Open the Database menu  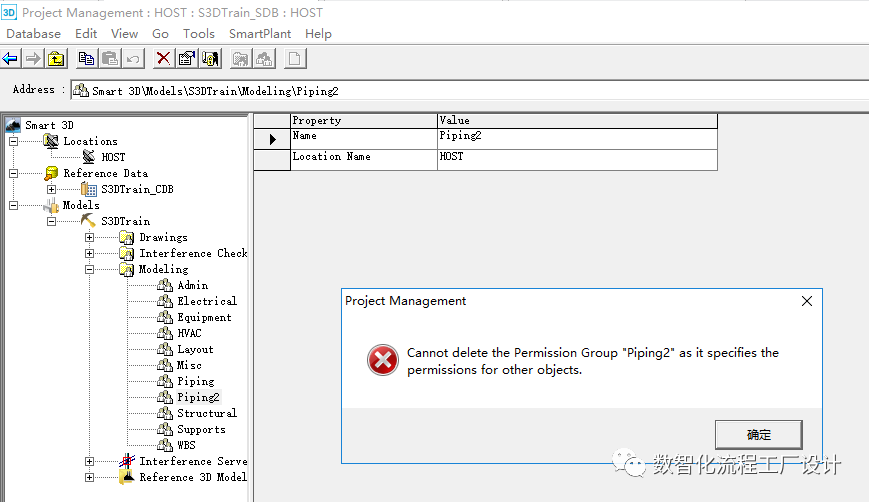33,34
